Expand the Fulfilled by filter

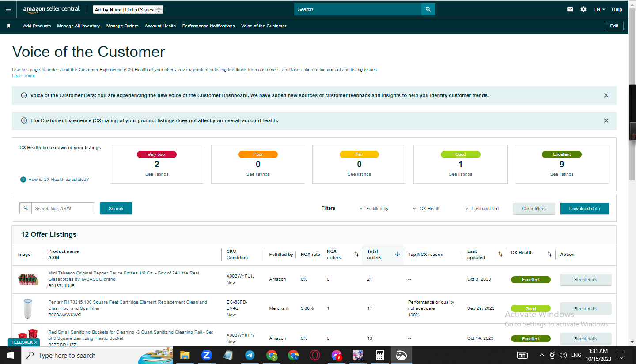374,209
